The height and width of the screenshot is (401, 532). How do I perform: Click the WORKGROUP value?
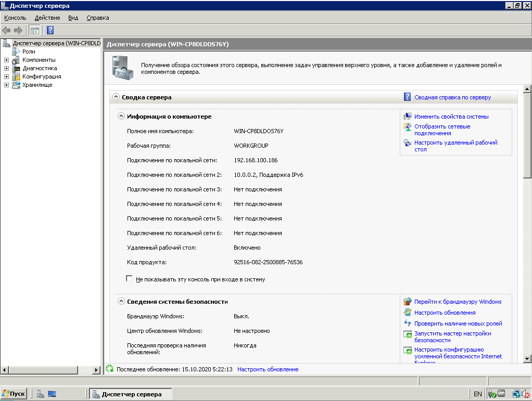(251, 146)
